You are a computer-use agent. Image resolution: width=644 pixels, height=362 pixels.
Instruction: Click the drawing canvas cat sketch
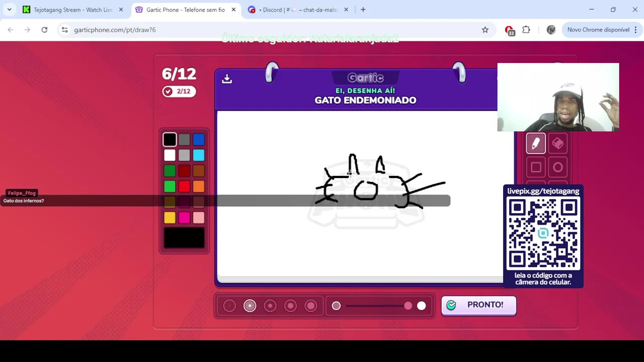pos(380,182)
